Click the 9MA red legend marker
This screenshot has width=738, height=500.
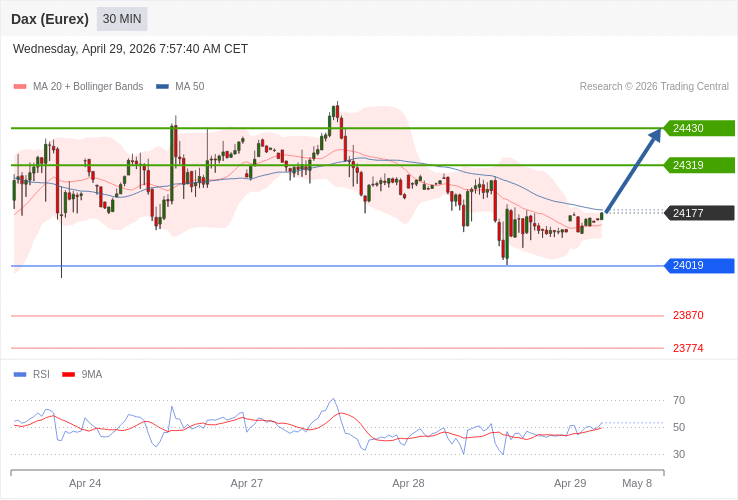tap(68, 375)
